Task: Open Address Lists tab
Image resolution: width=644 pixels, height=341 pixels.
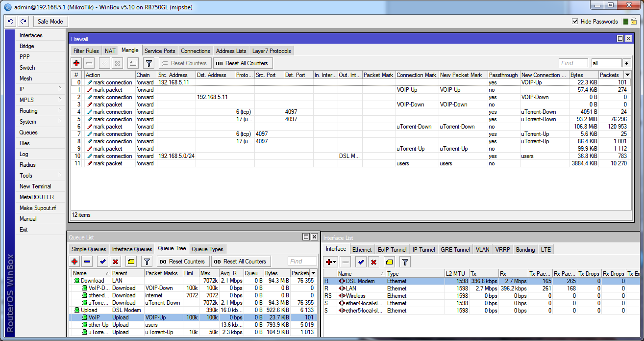Action: (231, 51)
